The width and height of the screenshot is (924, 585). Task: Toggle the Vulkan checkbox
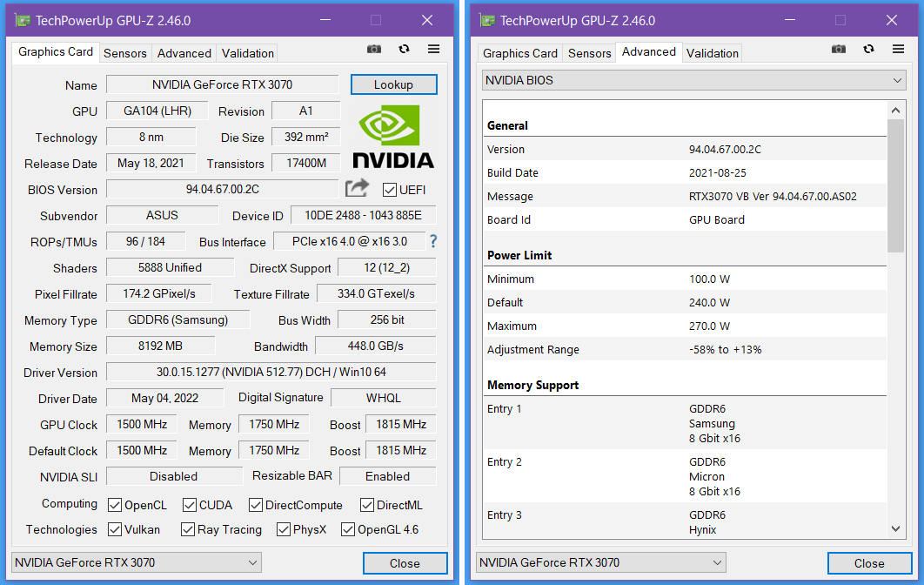coord(115,529)
